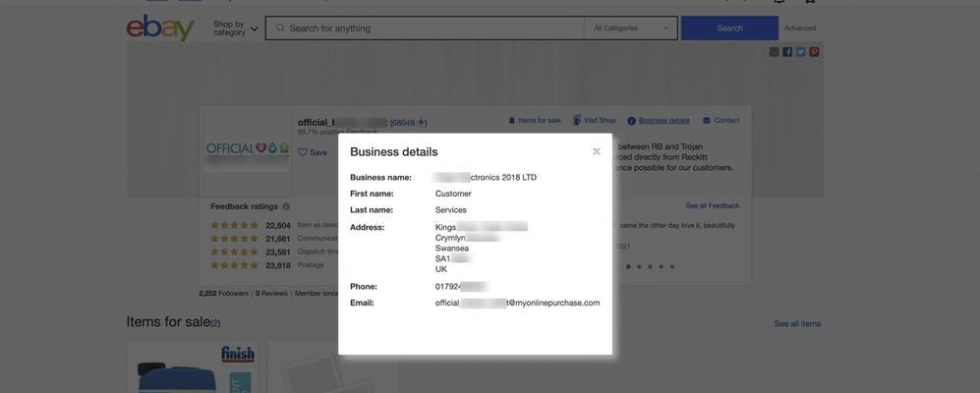The image size is (980, 393).
Task: Open the See all Feedback link
Action: [712, 205]
